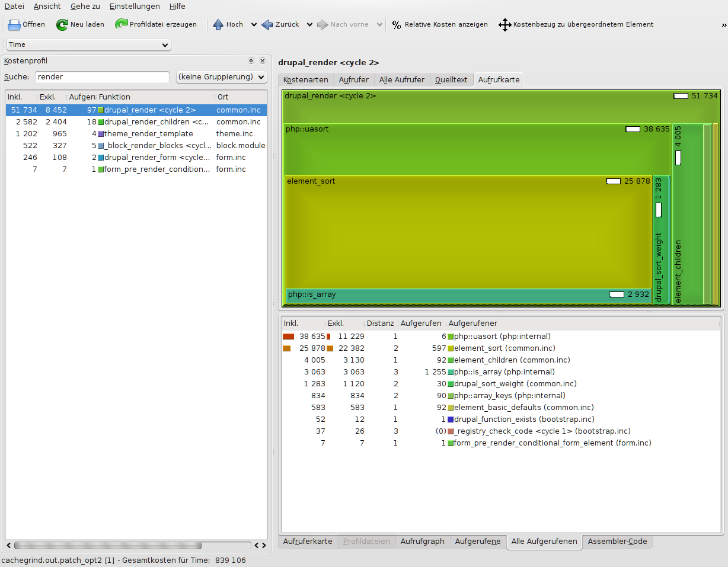Switch to the Quelltext tab
This screenshot has width=728, height=567.
pyautogui.click(x=451, y=80)
